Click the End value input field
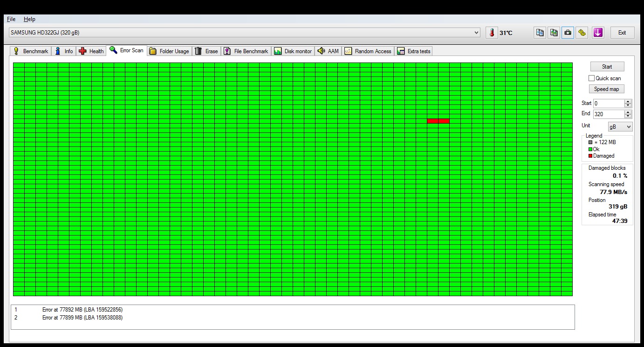Screen dimensions: 644x347 coord(609,114)
